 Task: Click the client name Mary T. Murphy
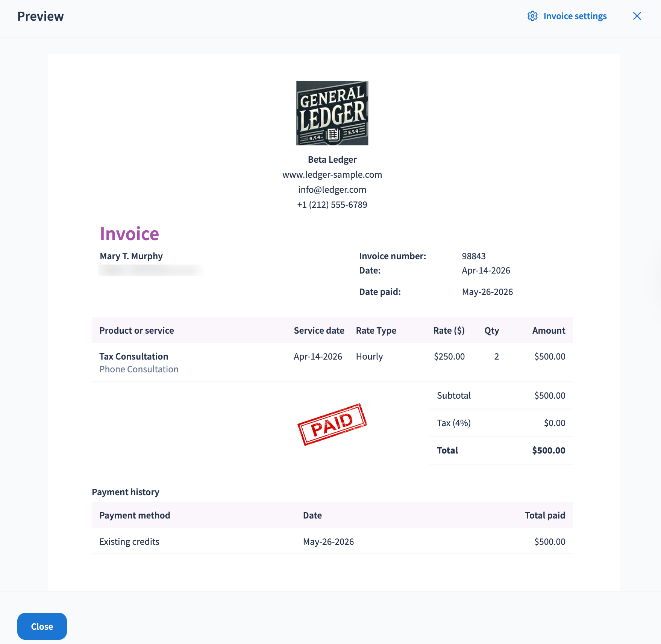(131, 256)
